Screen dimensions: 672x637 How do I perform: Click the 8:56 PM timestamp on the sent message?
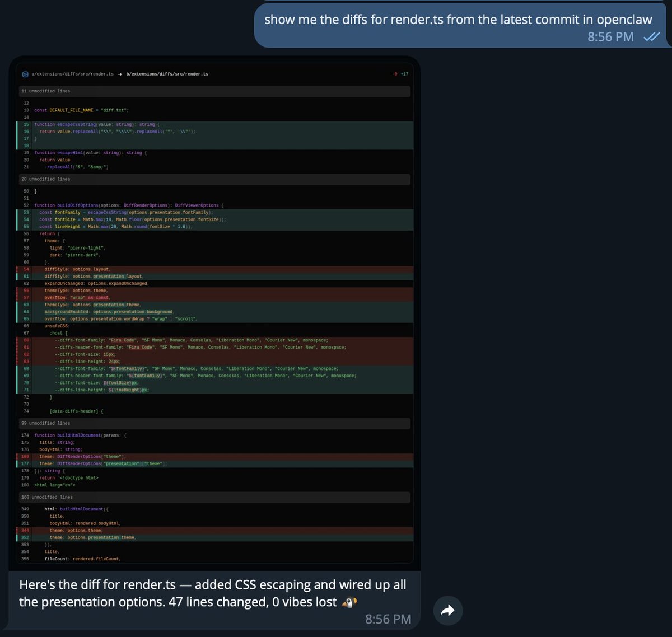pos(610,37)
